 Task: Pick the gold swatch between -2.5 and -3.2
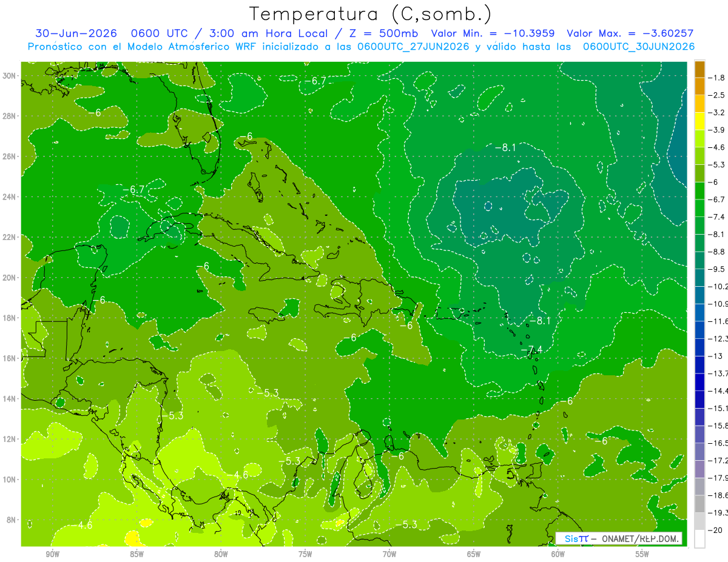pos(699,104)
